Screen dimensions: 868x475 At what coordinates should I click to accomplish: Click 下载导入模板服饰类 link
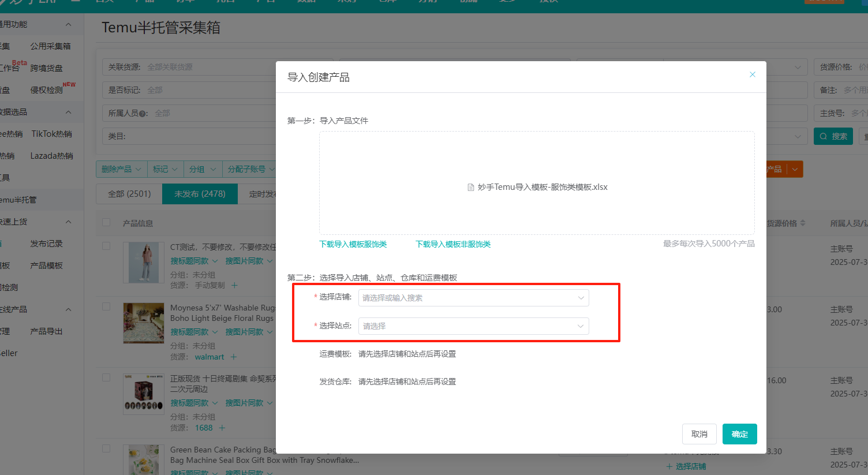point(353,244)
